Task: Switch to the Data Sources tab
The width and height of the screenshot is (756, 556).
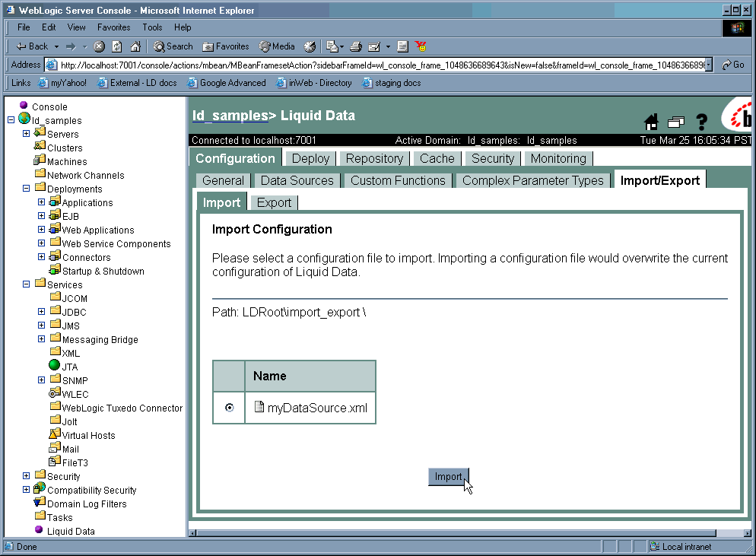Action: coord(297,180)
